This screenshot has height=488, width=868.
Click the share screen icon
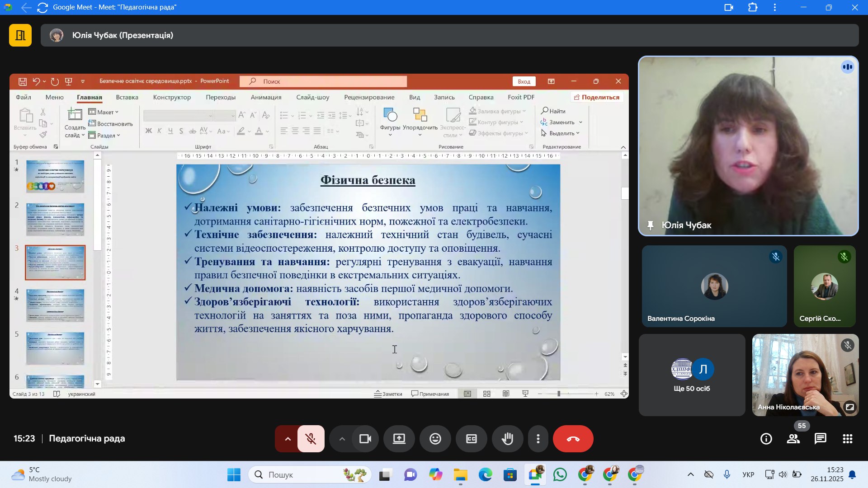(399, 439)
